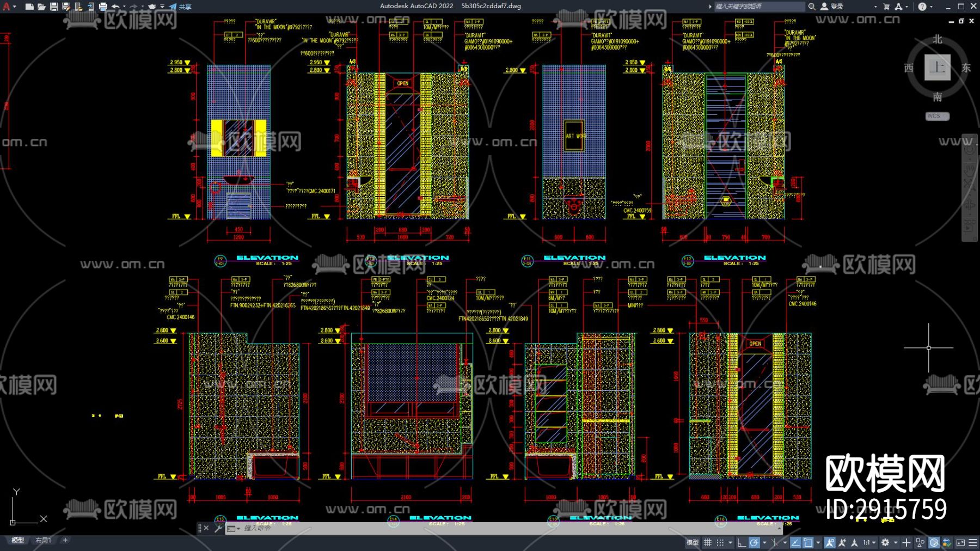Click the ViewCube north label 北

937,39
